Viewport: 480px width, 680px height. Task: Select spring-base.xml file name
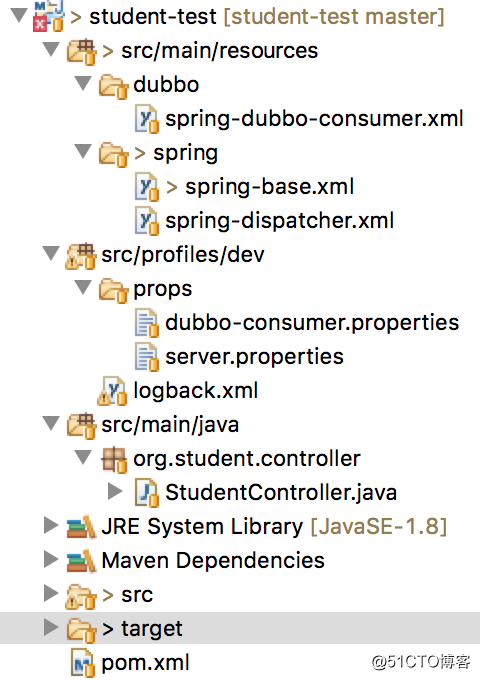pos(270,188)
